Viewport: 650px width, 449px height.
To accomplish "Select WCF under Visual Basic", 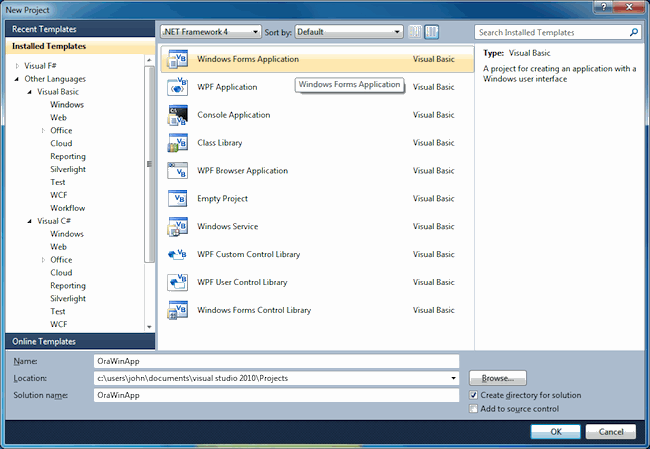I will [x=58, y=195].
